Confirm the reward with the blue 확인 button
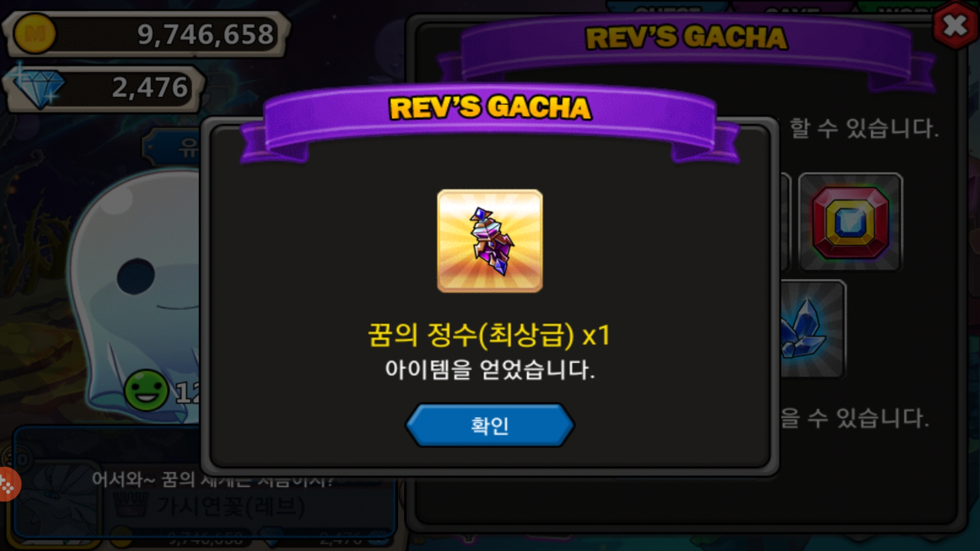 pos(490,425)
